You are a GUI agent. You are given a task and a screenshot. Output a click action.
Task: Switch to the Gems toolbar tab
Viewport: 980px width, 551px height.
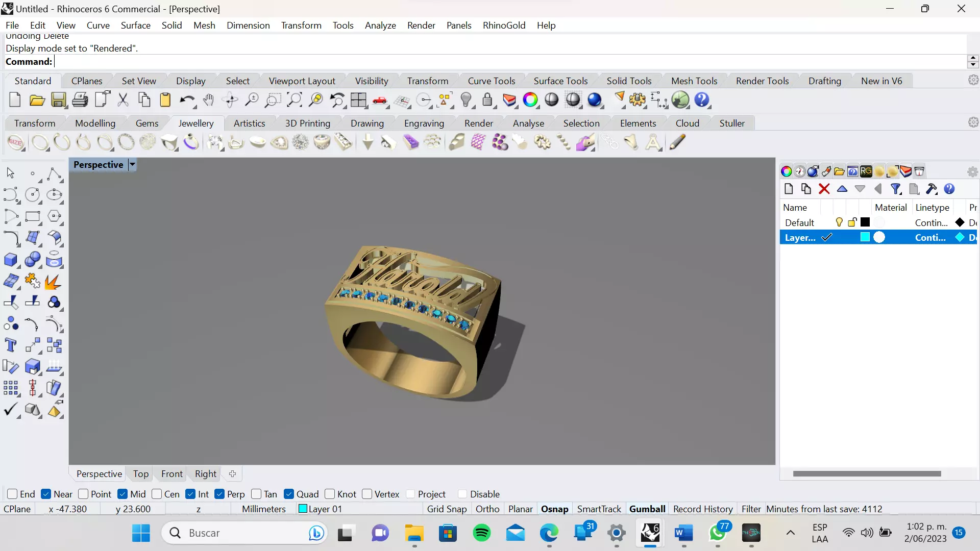(147, 123)
